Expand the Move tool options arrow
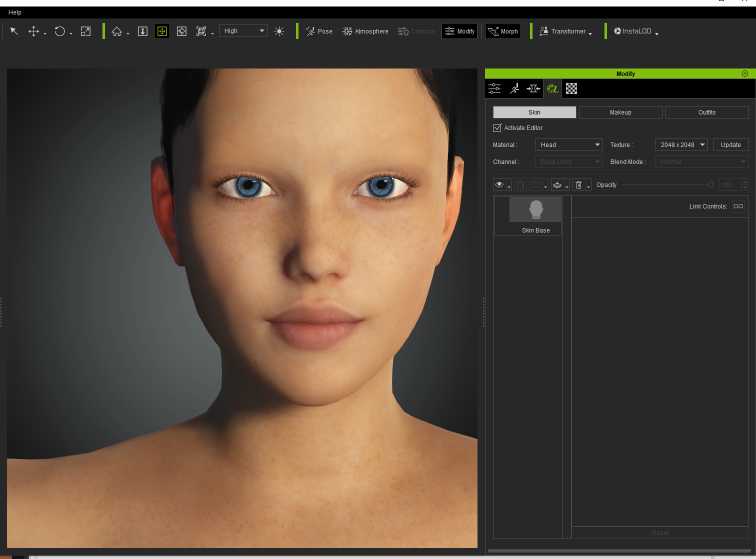756x559 pixels. pos(45,34)
